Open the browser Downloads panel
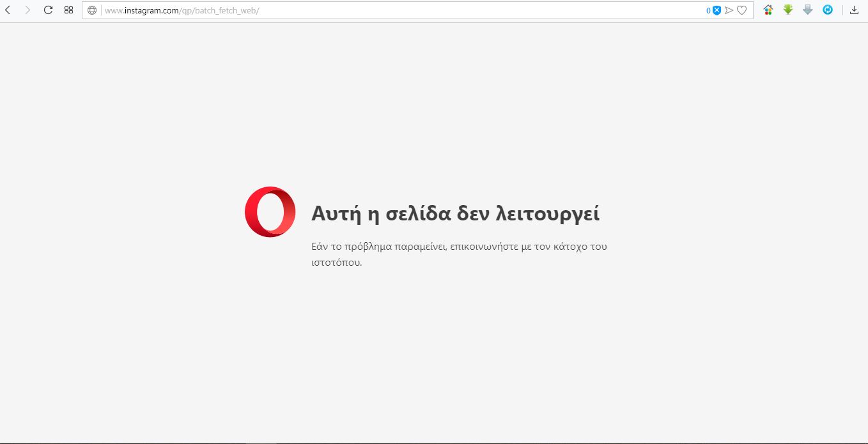This screenshot has height=444, width=868. point(855,10)
